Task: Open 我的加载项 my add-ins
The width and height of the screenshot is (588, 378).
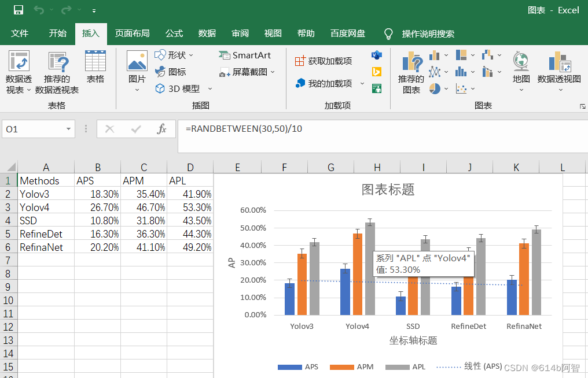Action: 324,83
